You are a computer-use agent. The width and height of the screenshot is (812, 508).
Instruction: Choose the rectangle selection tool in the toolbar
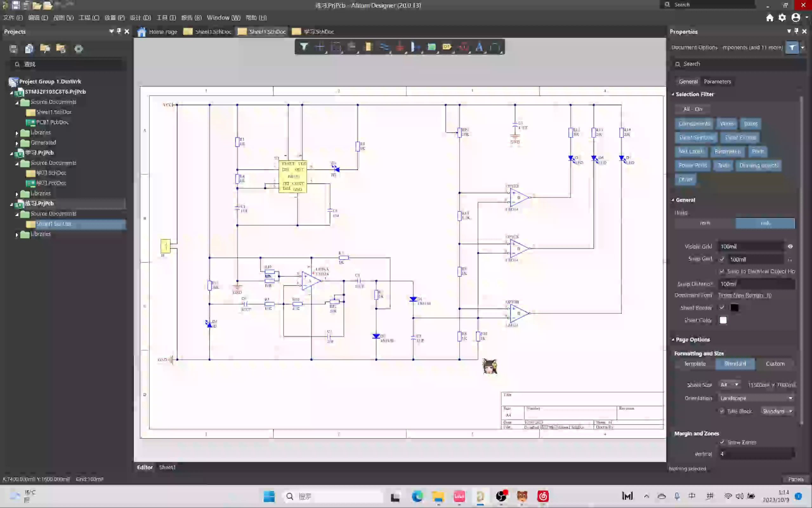(x=336, y=47)
